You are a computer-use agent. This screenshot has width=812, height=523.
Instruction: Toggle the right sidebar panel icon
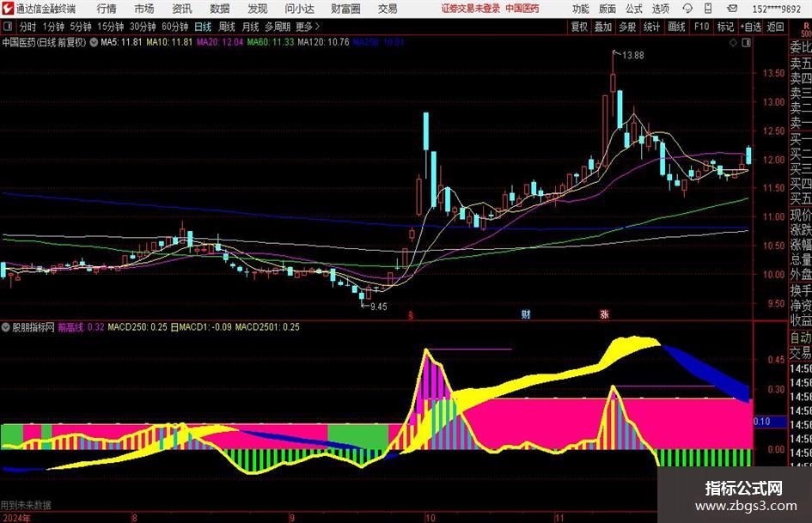coord(746,43)
